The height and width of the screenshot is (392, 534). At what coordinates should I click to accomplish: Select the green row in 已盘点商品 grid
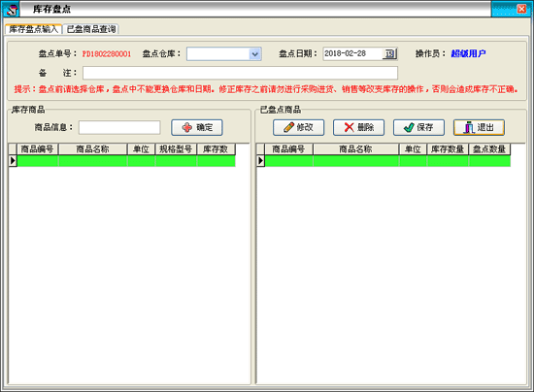[387, 161]
